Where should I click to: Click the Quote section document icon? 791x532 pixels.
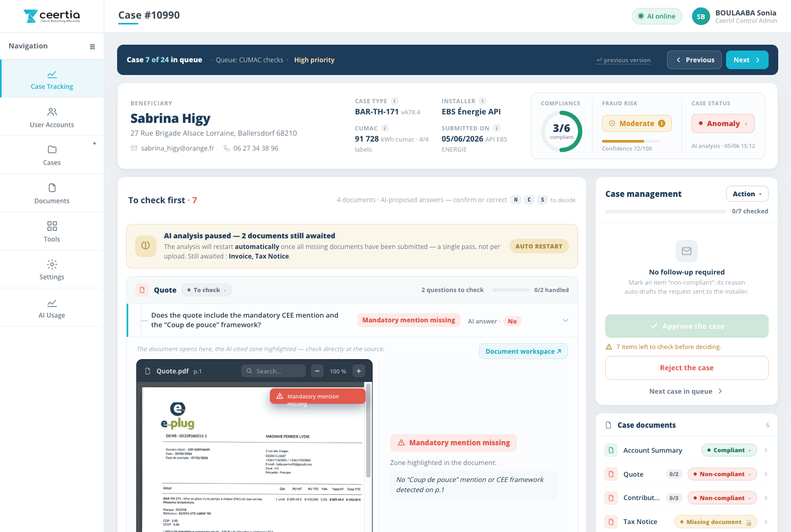pyautogui.click(x=142, y=290)
